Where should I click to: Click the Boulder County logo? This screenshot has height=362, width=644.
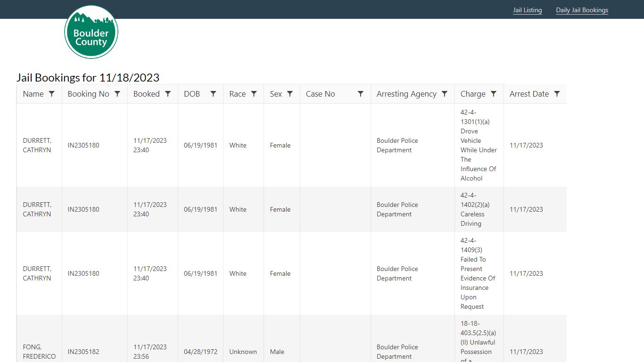[x=91, y=32]
